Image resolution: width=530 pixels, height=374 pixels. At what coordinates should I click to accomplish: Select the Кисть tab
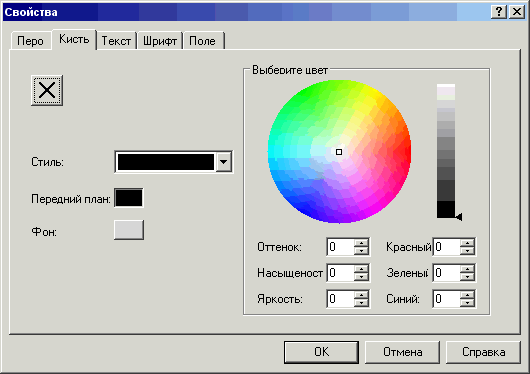(x=74, y=39)
